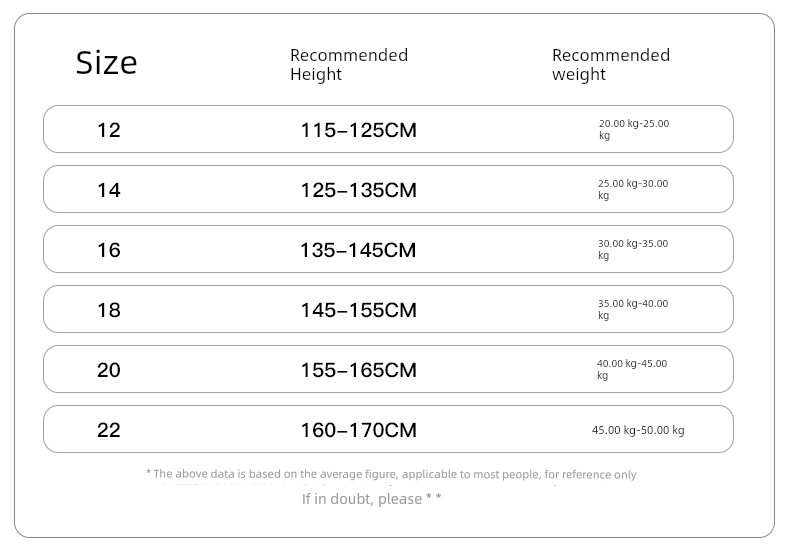The width and height of the screenshot is (790, 549).
Task: Click the 145–155CM height value
Action: (358, 310)
